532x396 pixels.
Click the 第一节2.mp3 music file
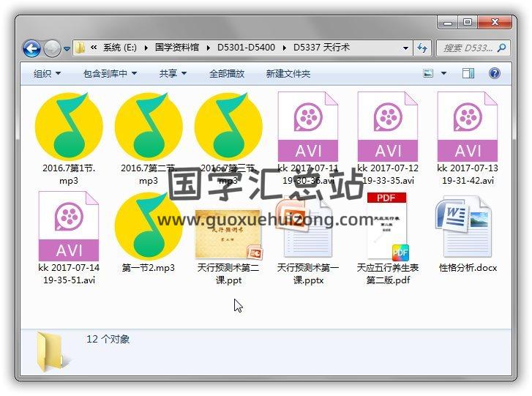point(149,225)
